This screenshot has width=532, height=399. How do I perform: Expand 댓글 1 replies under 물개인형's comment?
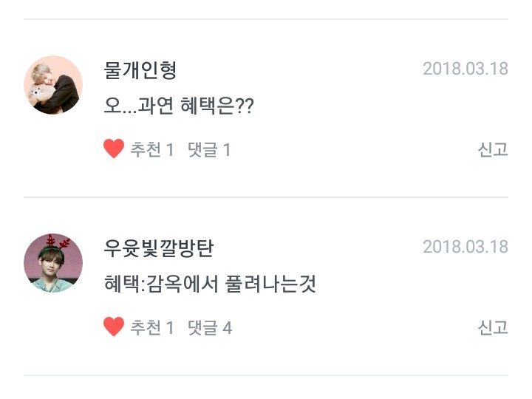click(x=209, y=150)
